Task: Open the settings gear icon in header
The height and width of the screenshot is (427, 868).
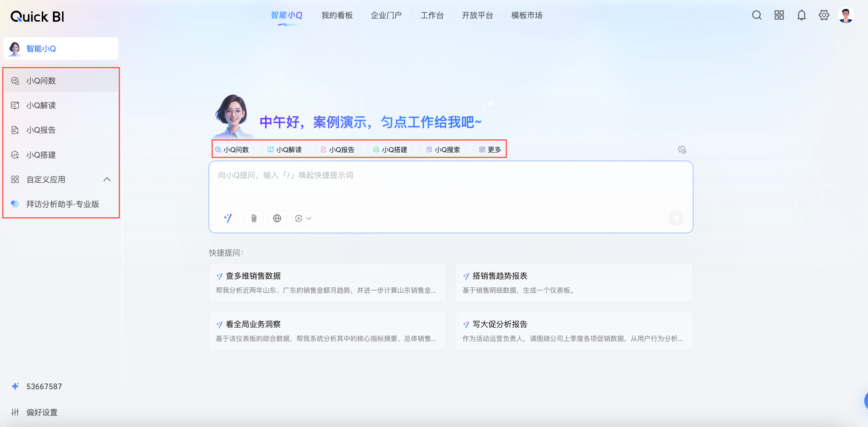Action: tap(824, 15)
